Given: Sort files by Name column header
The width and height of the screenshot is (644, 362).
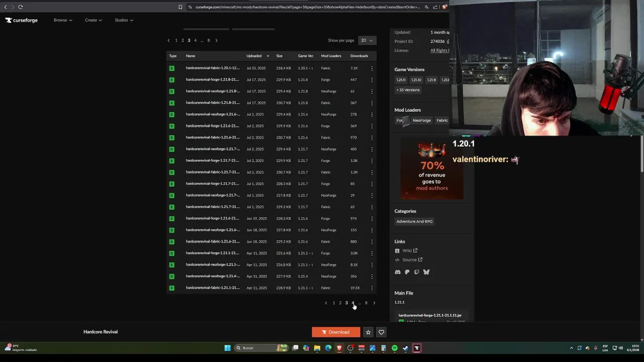Looking at the screenshot, I should (190, 56).
